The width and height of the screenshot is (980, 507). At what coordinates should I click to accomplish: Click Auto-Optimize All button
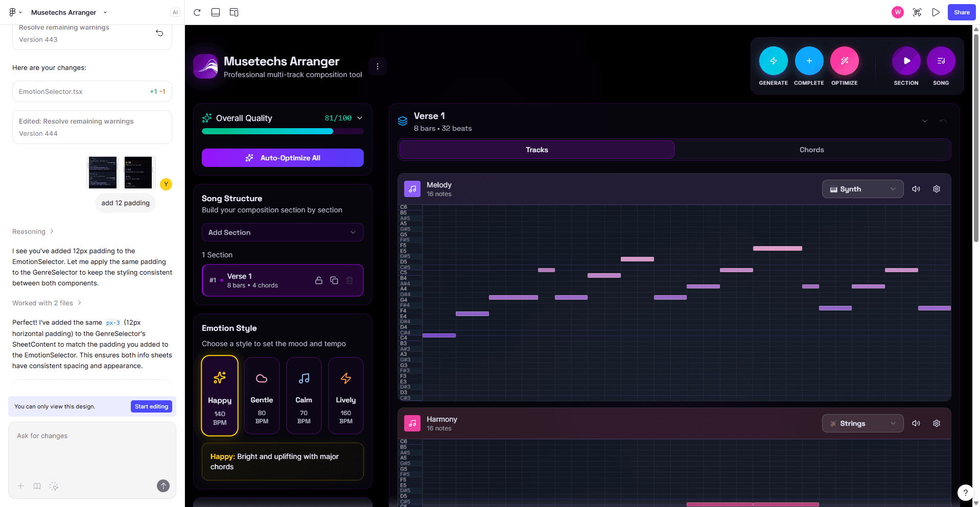(x=283, y=158)
